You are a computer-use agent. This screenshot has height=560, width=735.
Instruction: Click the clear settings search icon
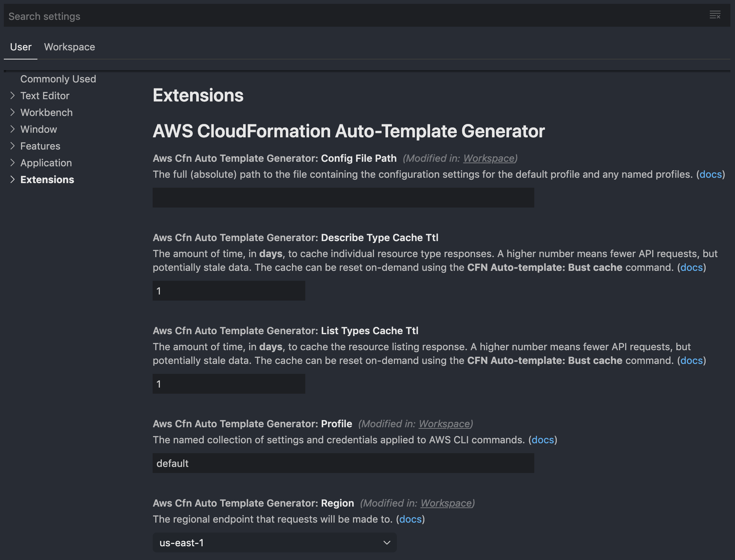(x=715, y=15)
